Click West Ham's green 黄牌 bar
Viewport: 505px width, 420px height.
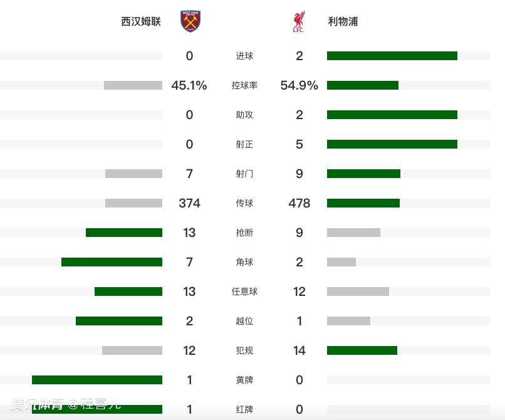coord(97,380)
